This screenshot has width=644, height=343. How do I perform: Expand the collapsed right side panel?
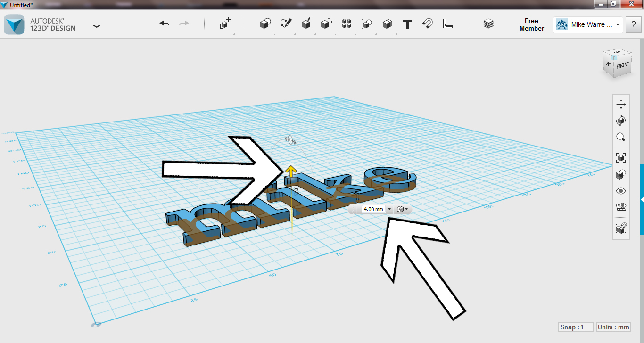click(642, 200)
